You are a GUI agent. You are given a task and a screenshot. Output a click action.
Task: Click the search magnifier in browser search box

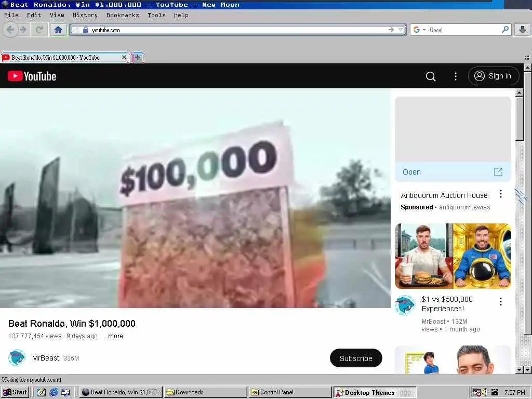click(505, 30)
